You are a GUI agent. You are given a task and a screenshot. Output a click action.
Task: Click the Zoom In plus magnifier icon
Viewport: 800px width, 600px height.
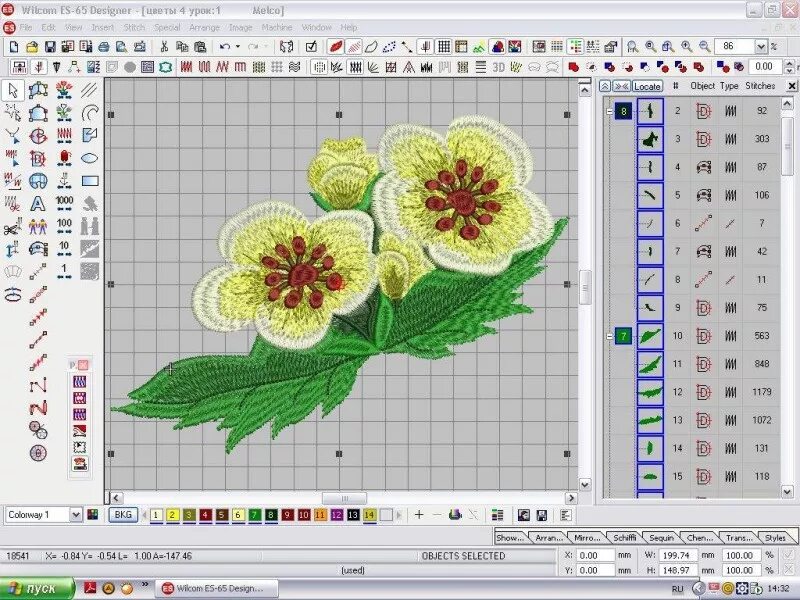687,47
